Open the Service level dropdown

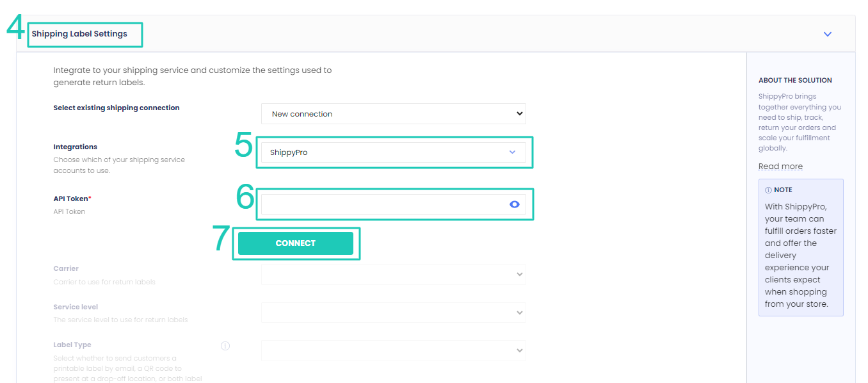[394, 313]
